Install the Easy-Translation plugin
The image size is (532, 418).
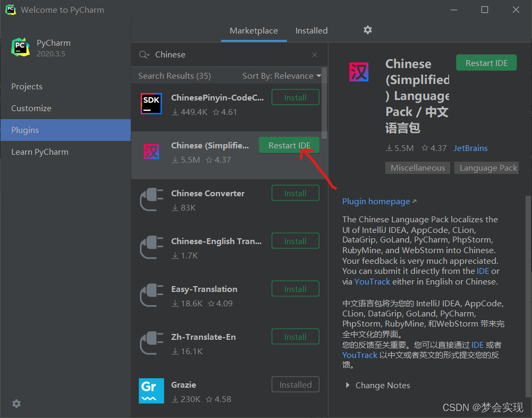[295, 289]
